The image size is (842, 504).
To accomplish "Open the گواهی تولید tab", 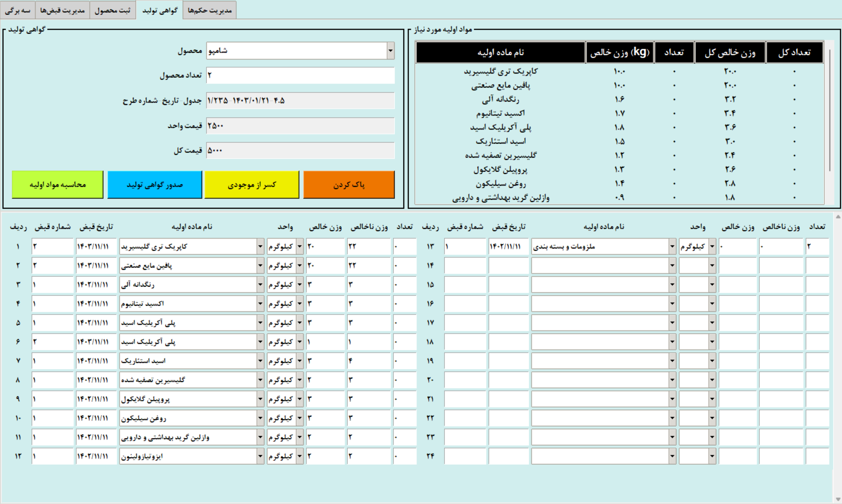I will tap(160, 10).
